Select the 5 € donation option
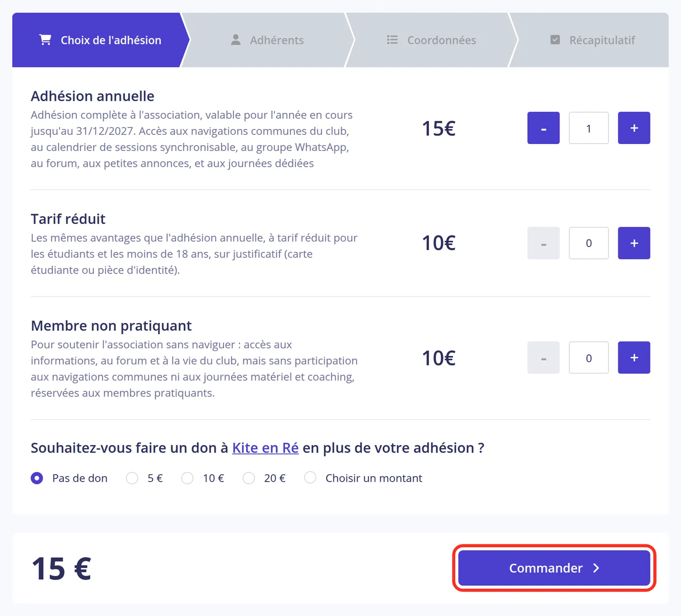 pyautogui.click(x=132, y=478)
